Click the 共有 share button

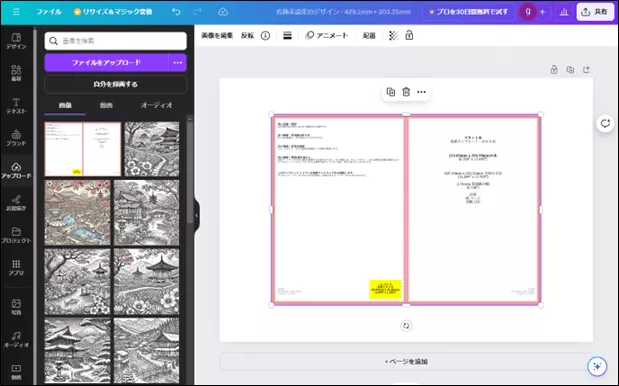[595, 12]
